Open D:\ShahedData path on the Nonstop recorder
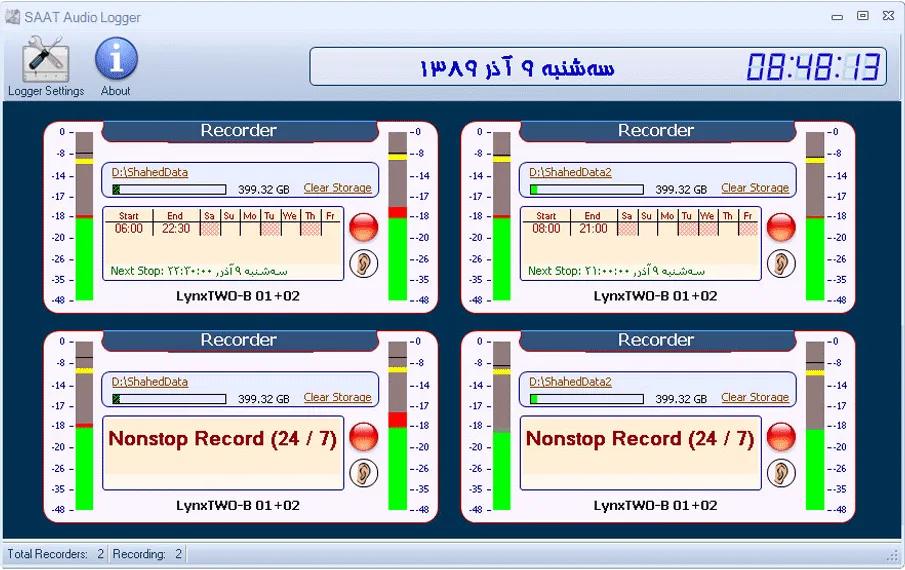This screenshot has width=905, height=570. click(149, 381)
